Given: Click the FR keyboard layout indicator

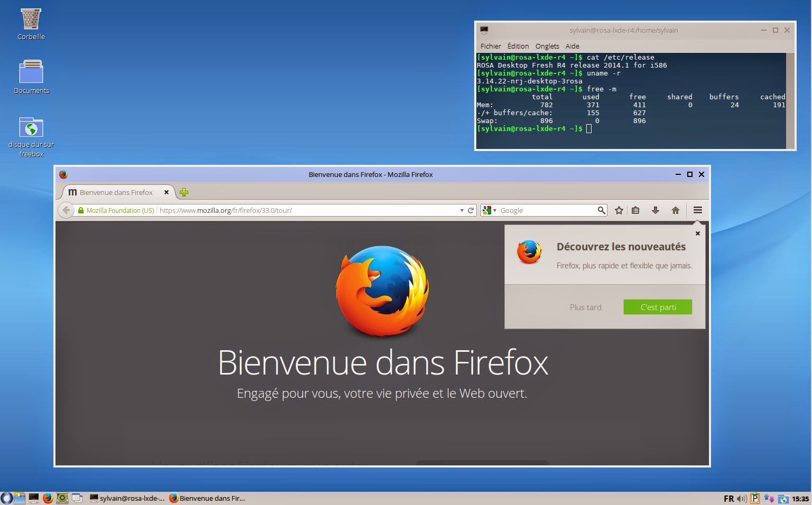Looking at the screenshot, I should [x=728, y=499].
